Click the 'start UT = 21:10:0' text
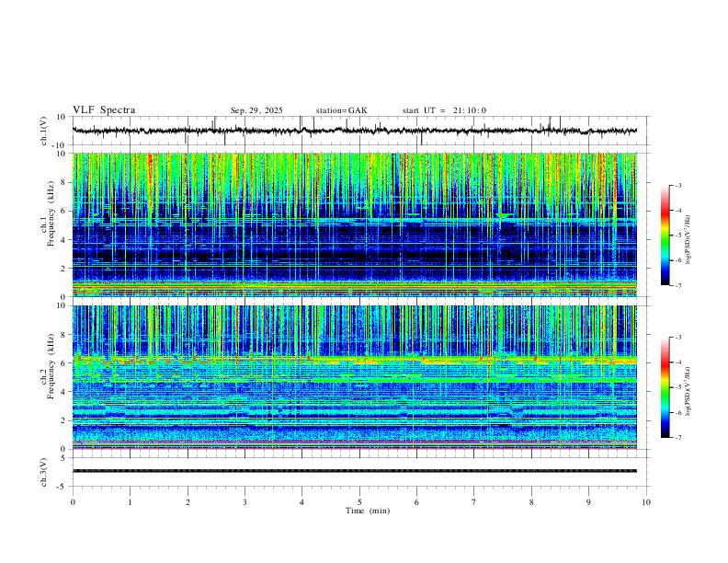 point(444,110)
